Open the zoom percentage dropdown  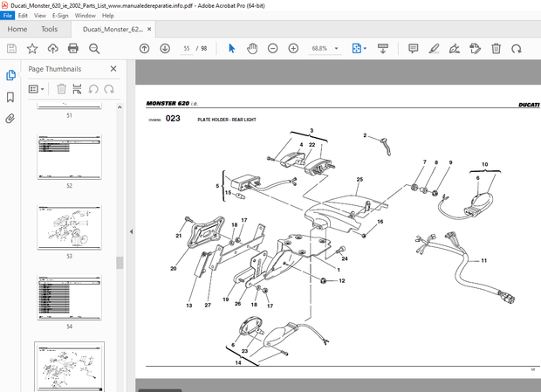pyautogui.click(x=337, y=49)
